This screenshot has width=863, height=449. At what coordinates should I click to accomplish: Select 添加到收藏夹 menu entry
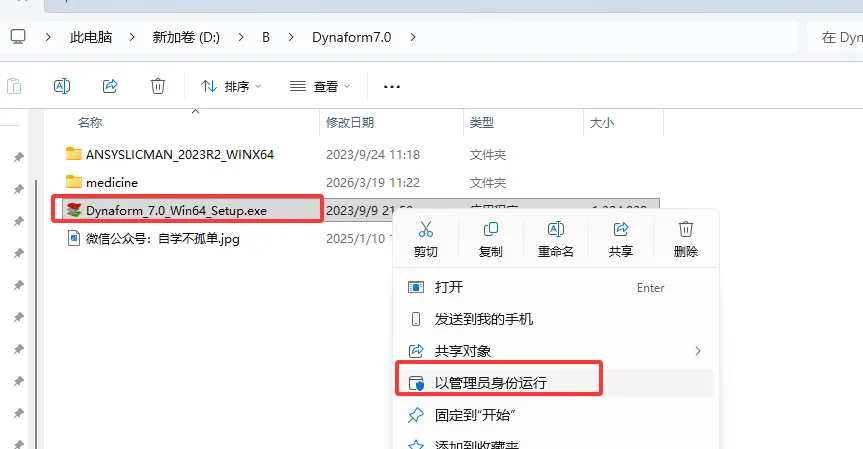tap(556, 443)
